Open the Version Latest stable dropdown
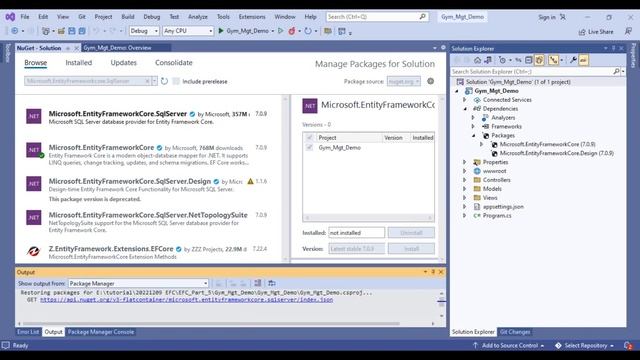 click(356, 249)
